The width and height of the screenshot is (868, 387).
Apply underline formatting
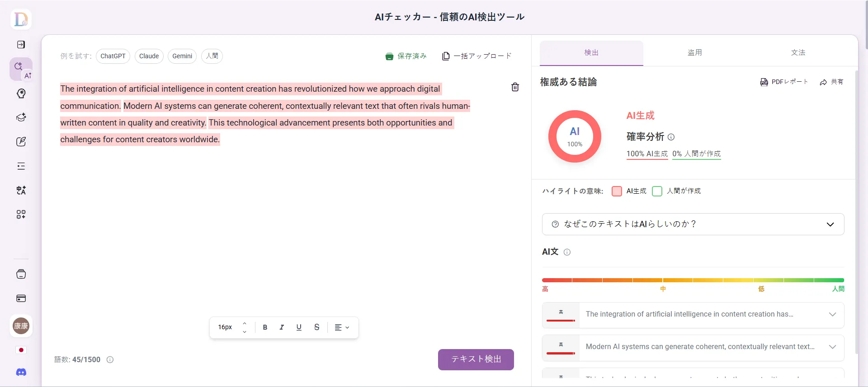click(299, 327)
